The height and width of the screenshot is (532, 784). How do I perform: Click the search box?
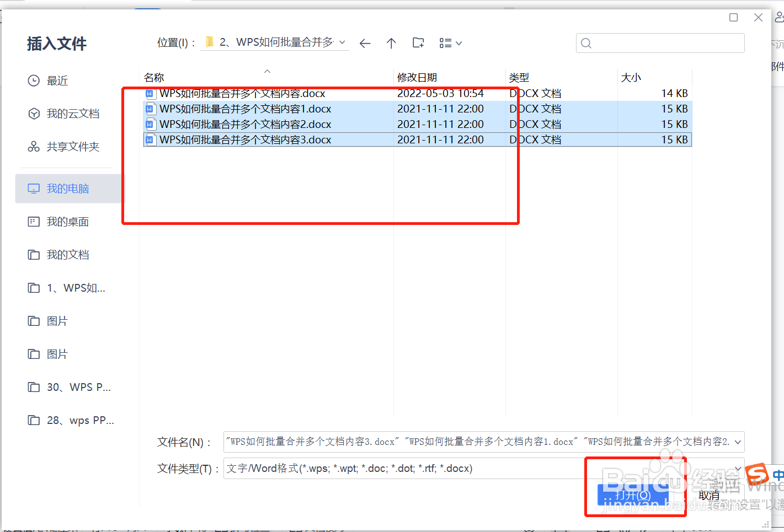click(x=660, y=43)
